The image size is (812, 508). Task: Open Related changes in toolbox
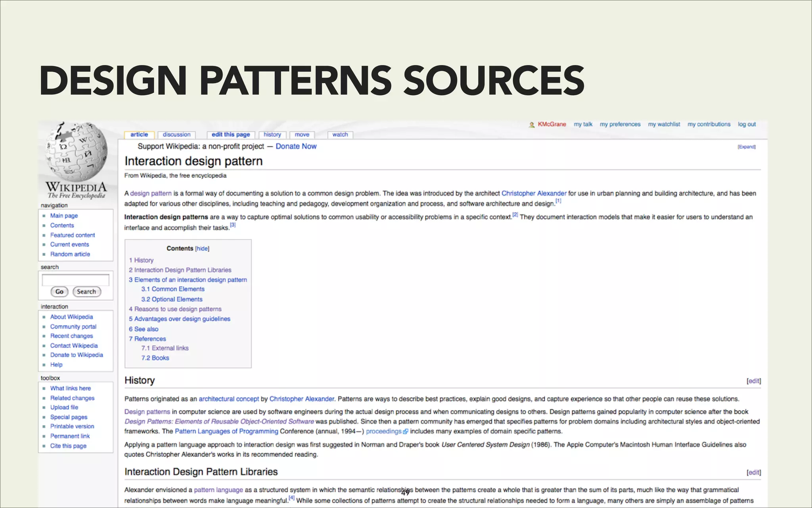[x=72, y=398]
